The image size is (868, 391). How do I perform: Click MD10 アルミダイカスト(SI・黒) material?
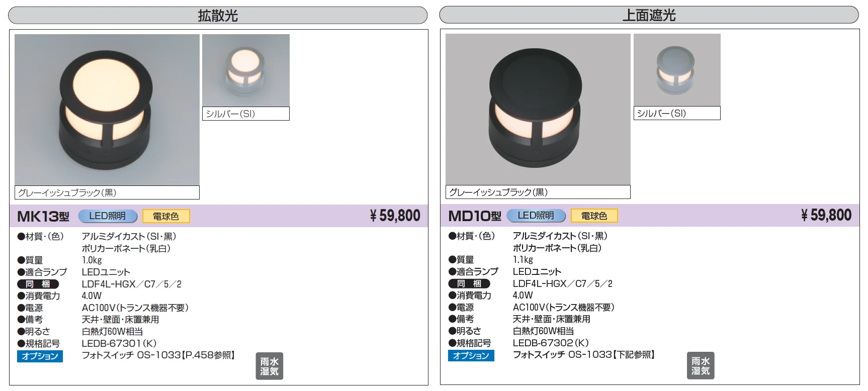[x=560, y=236]
